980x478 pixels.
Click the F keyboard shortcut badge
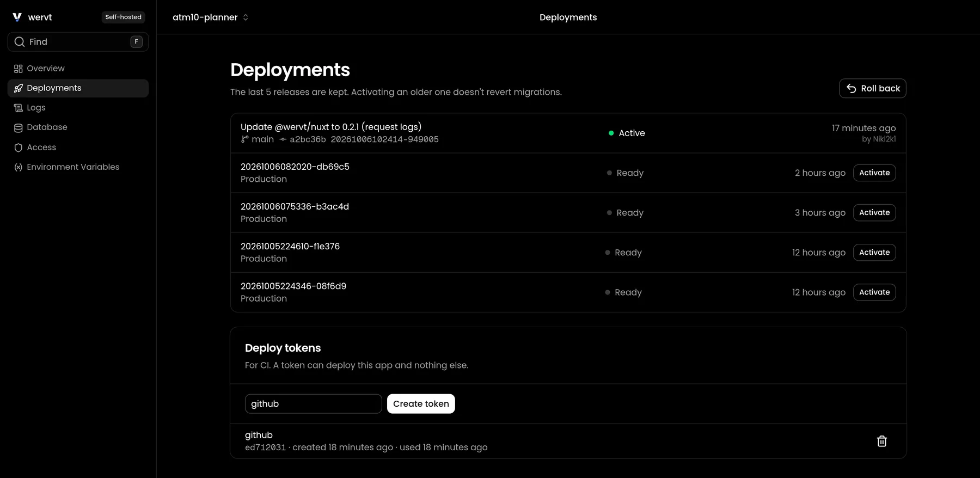(136, 42)
